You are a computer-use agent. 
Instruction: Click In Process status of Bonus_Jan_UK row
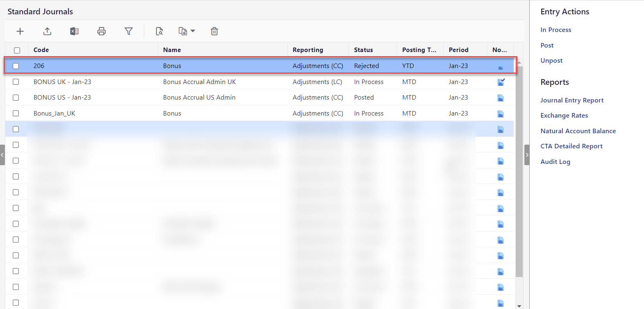tap(369, 113)
